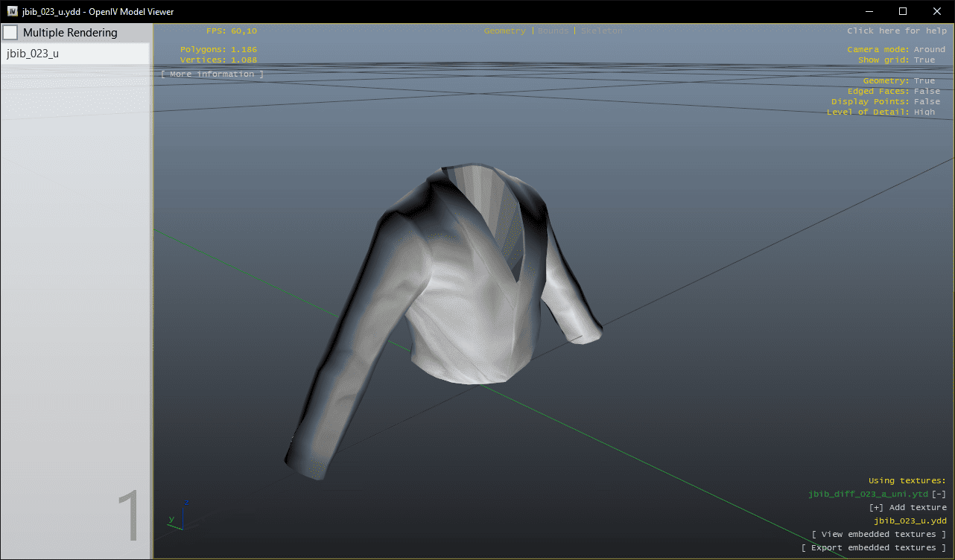Enable the Multiple Rendering checkbox
This screenshot has width=955, height=560.
10,33
